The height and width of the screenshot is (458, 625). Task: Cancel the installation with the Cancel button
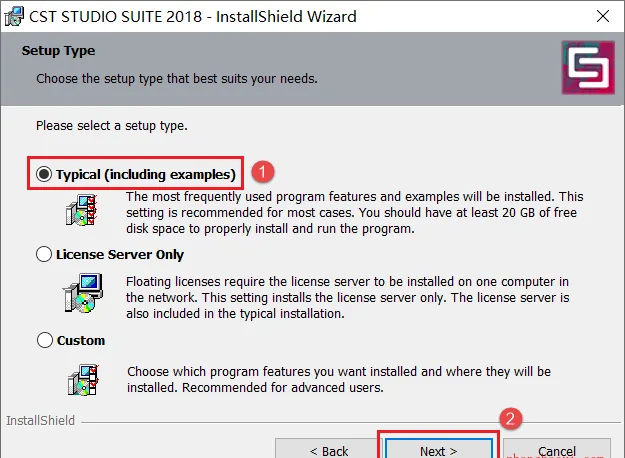coord(557,449)
